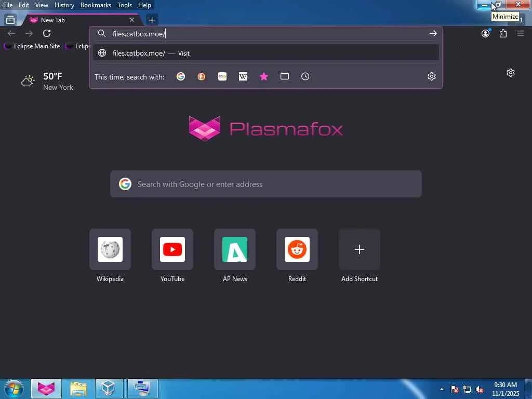Screen dimensions: 532x399
Task: Go forward one page
Action: [29, 33]
